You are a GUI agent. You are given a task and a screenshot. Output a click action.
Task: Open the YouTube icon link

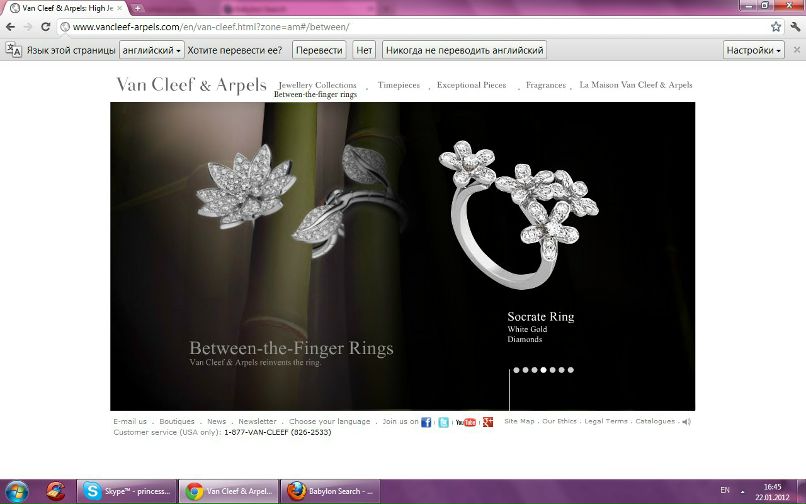(466, 422)
